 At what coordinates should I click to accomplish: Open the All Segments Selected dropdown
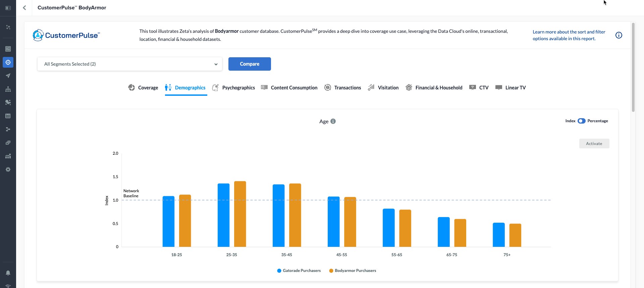(x=130, y=64)
